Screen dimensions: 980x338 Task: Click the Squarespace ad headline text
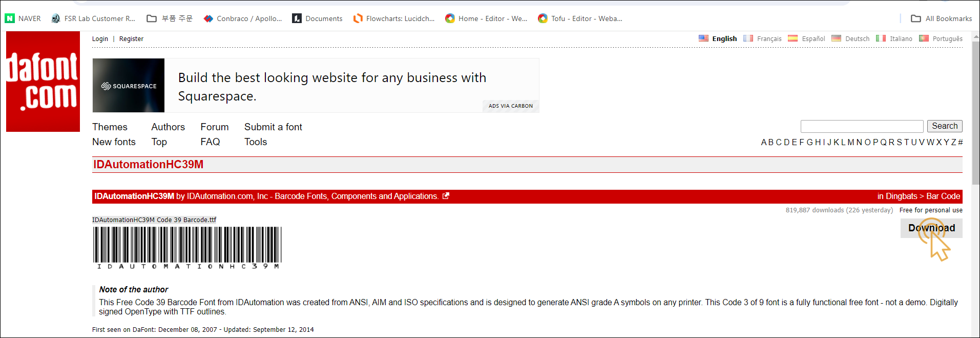(x=332, y=87)
